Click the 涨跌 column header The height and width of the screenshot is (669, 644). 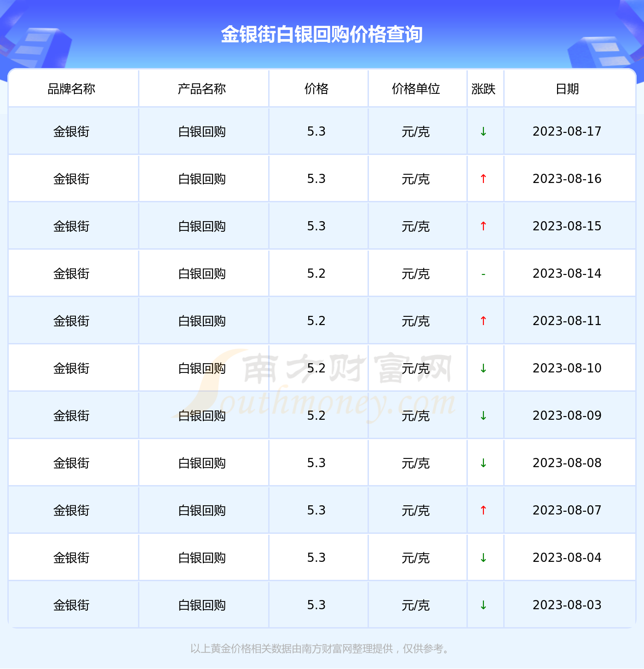click(483, 89)
